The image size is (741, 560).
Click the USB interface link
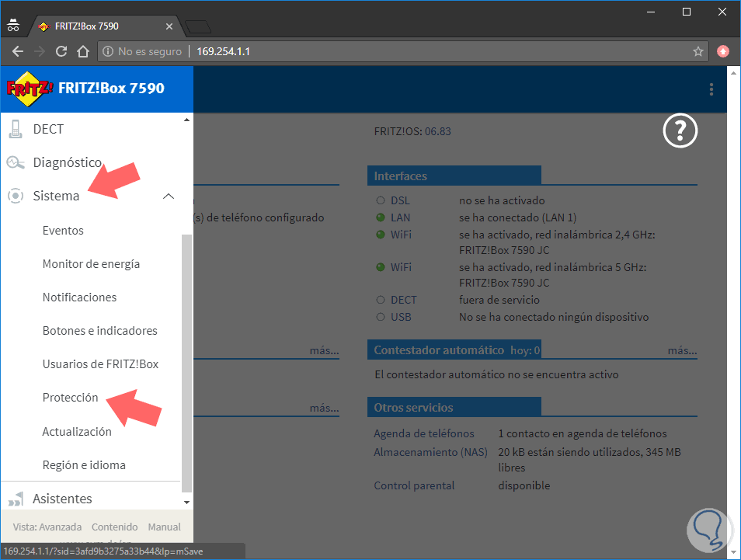point(401,317)
